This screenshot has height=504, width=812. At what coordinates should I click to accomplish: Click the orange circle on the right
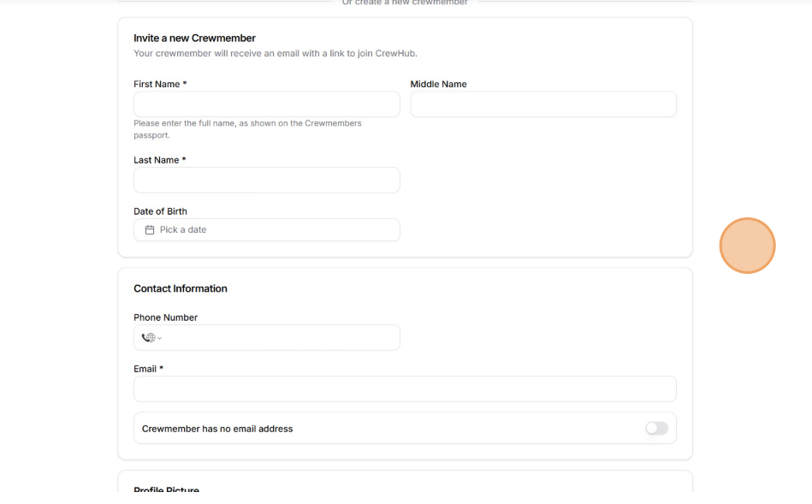(x=747, y=246)
